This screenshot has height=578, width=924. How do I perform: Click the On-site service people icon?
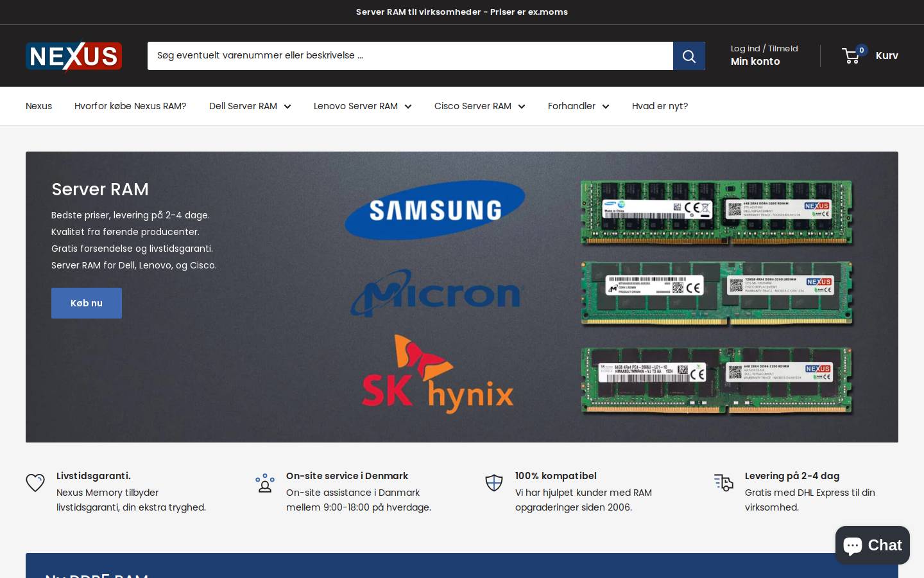(x=264, y=482)
